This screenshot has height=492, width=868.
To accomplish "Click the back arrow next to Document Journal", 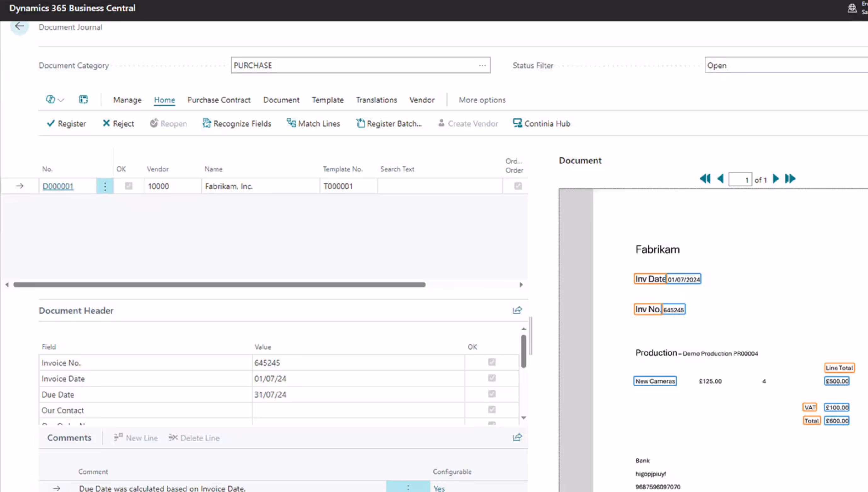I will pos(19,26).
